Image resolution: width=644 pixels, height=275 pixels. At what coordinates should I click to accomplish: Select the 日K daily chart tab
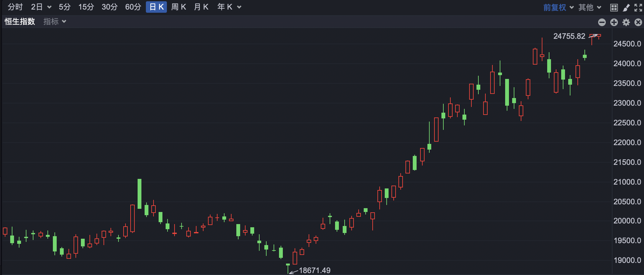coord(156,7)
